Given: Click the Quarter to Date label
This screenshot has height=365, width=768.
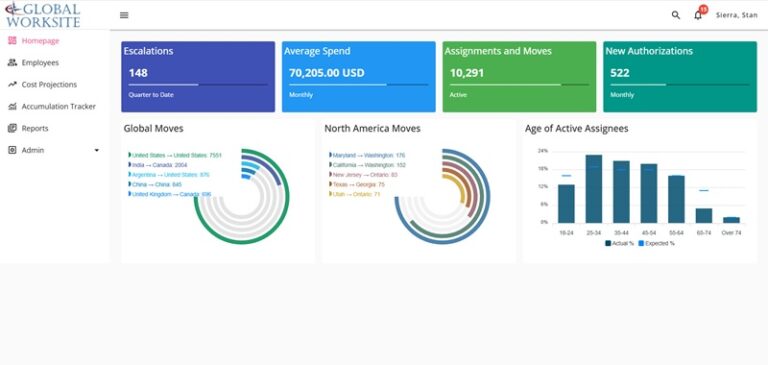Looking at the screenshot, I should 151,95.
